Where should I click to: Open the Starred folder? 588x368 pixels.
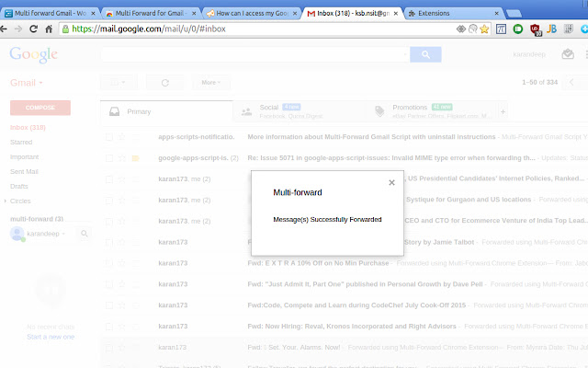21,143
